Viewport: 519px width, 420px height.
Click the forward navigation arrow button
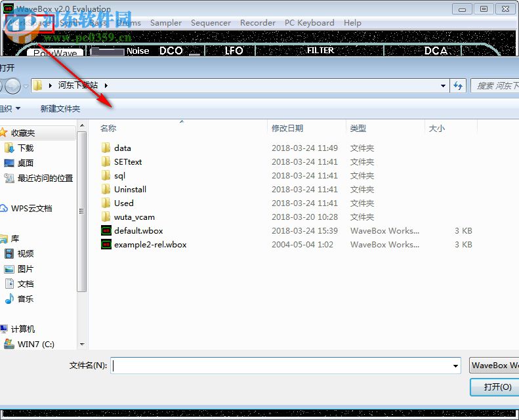pyautogui.click(x=13, y=86)
